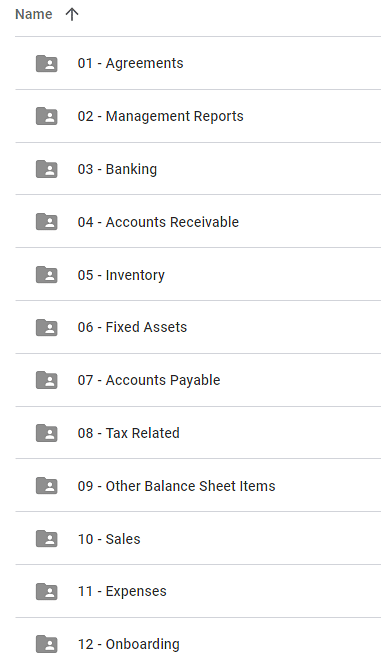Select the 09 - Other Balance Sheet Items label
381x670 pixels.
tap(176, 486)
